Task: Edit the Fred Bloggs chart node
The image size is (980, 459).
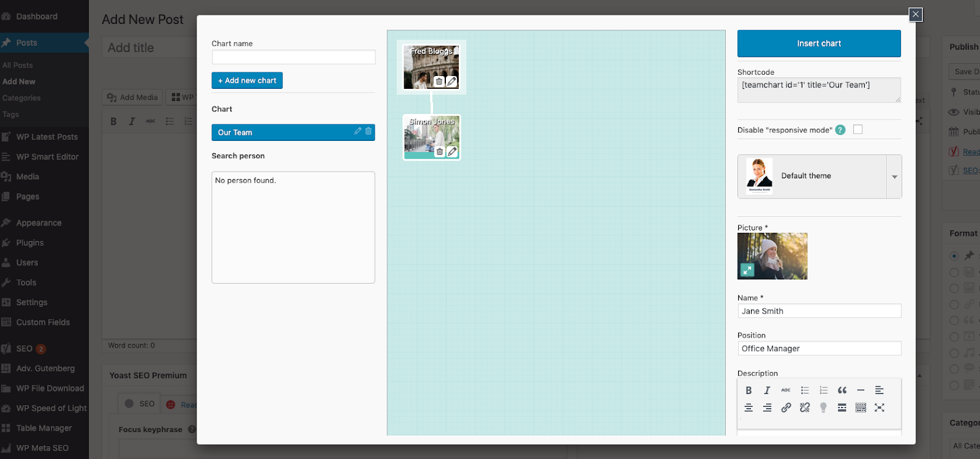Action: pyautogui.click(x=451, y=82)
